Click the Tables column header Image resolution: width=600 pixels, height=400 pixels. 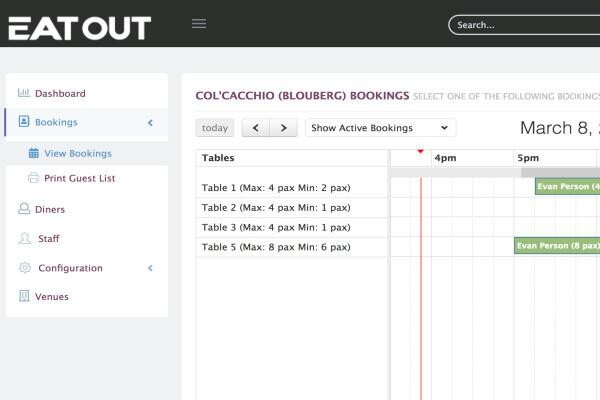218,158
